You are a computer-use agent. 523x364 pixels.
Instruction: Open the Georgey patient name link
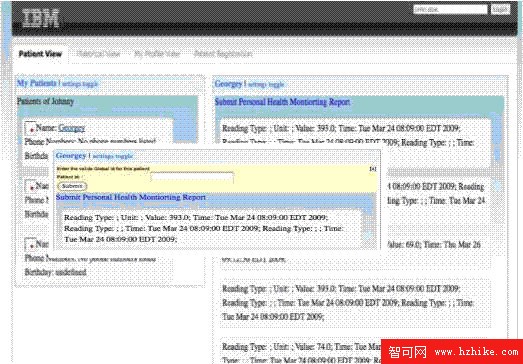[x=71, y=128]
